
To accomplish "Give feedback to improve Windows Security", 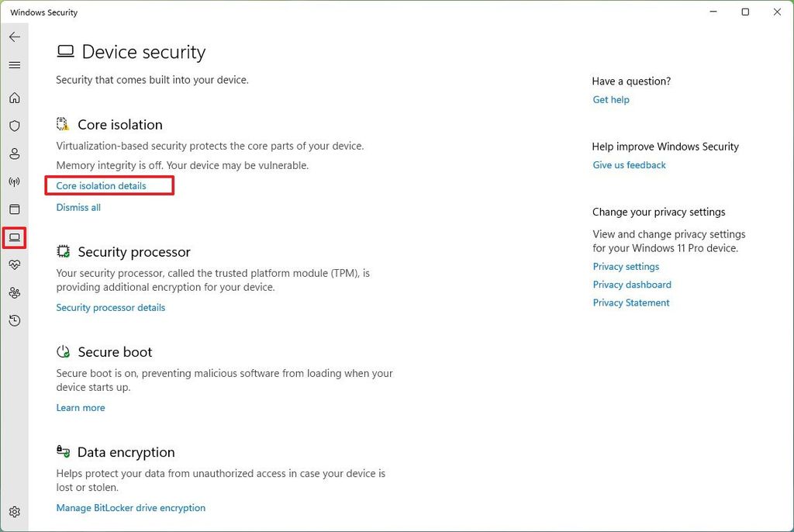I will (x=628, y=164).
